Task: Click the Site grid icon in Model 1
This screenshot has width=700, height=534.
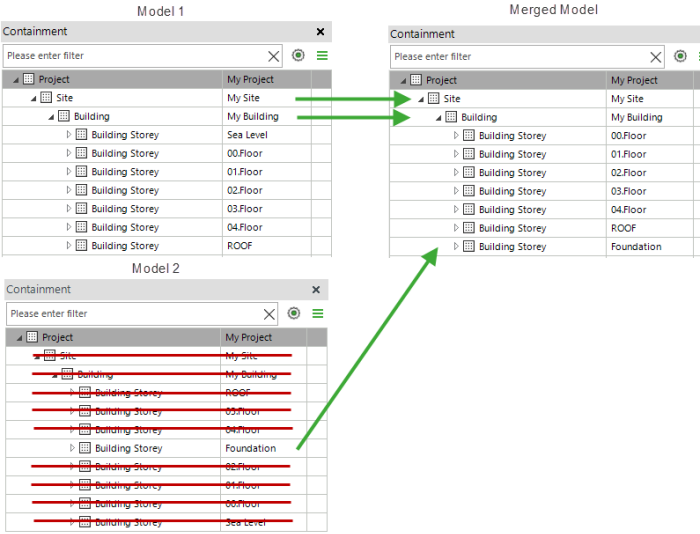Action: [x=46, y=97]
